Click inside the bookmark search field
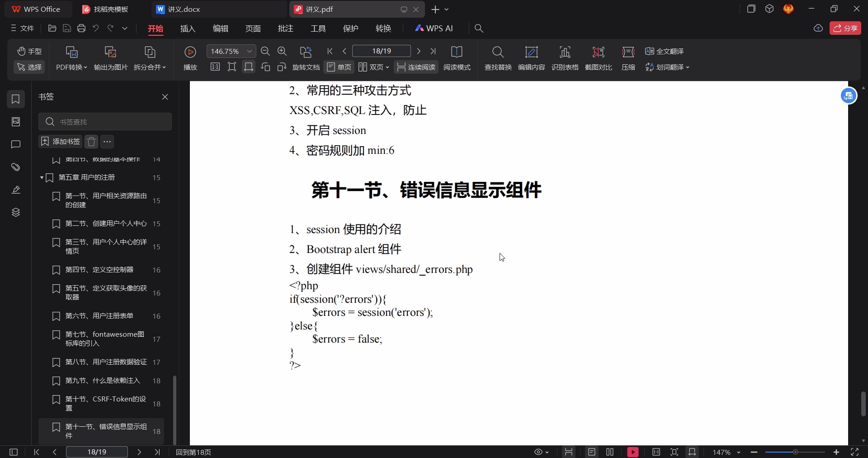Image resolution: width=868 pixels, height=458 pixels. 106,122
